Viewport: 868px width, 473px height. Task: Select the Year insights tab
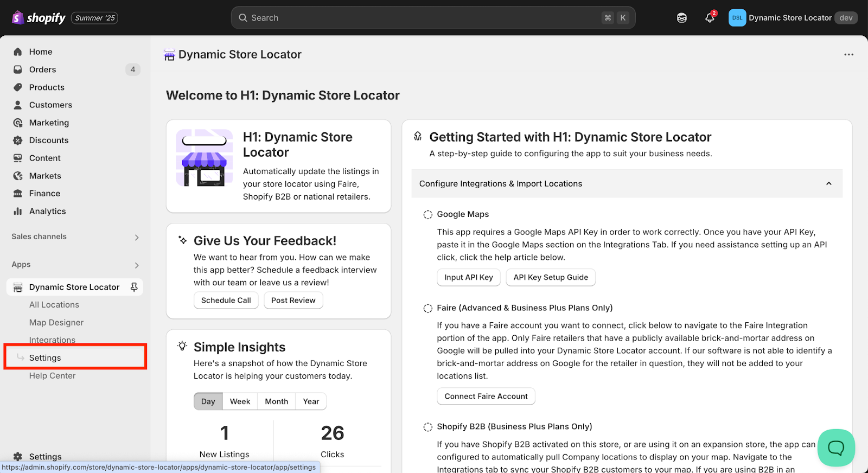click(311, 401)
